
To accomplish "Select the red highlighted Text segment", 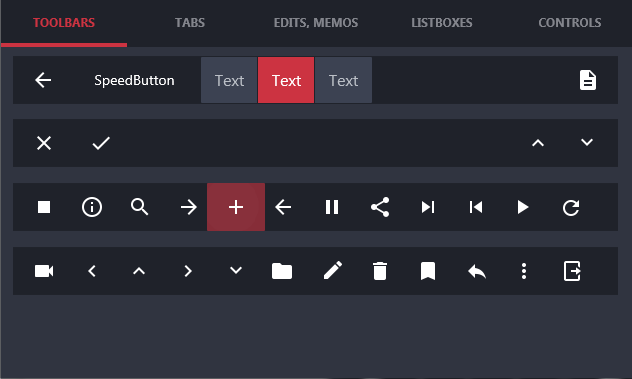I will tap(286, 80).
